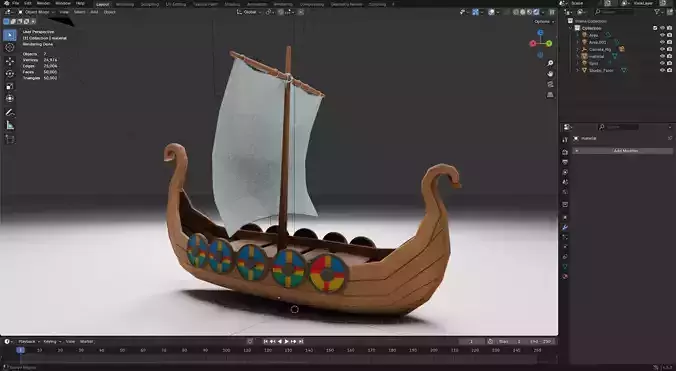676x371 pixels.
Task: Switch to the Layout workspace tab
Action: click(x=103, y=4)
